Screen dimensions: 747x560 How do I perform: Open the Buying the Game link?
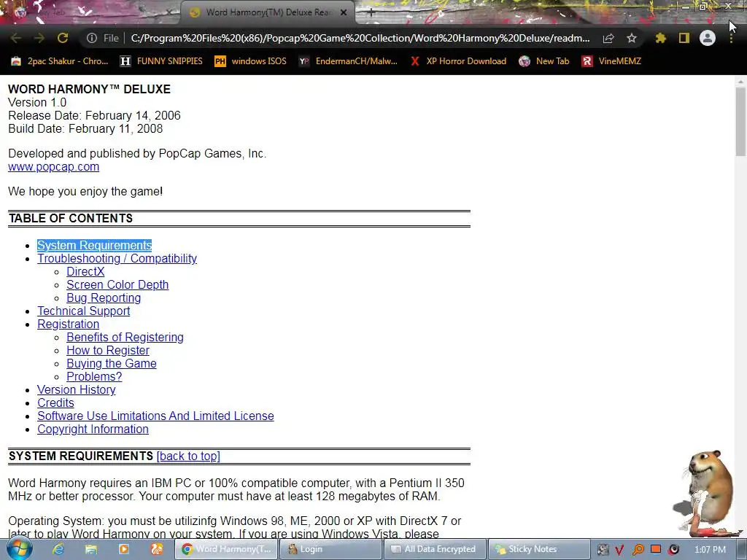coord(112,363)
